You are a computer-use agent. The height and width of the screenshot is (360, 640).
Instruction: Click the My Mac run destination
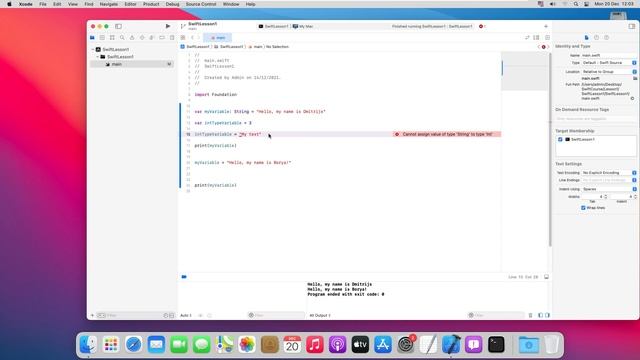pyautogui.click(x=303, y=26)
